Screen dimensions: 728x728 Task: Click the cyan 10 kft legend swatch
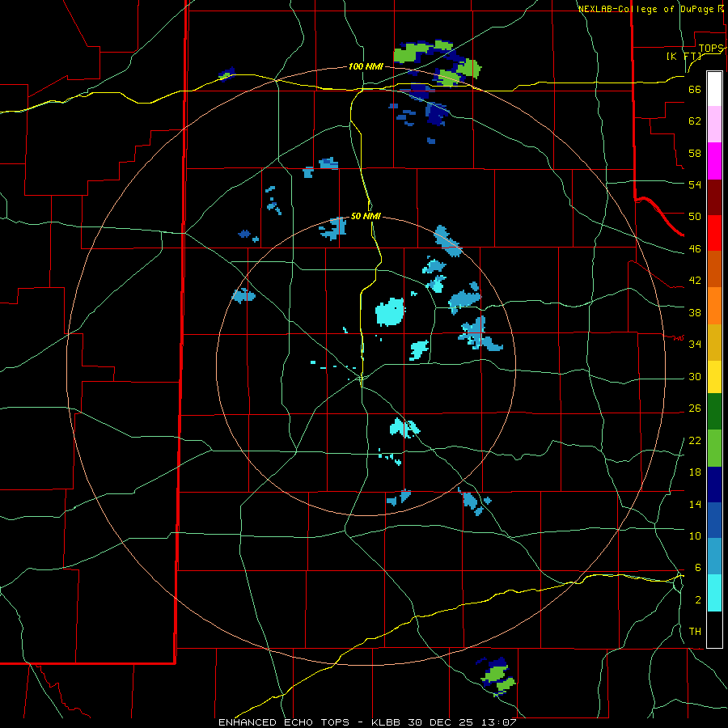click(714, 593)
